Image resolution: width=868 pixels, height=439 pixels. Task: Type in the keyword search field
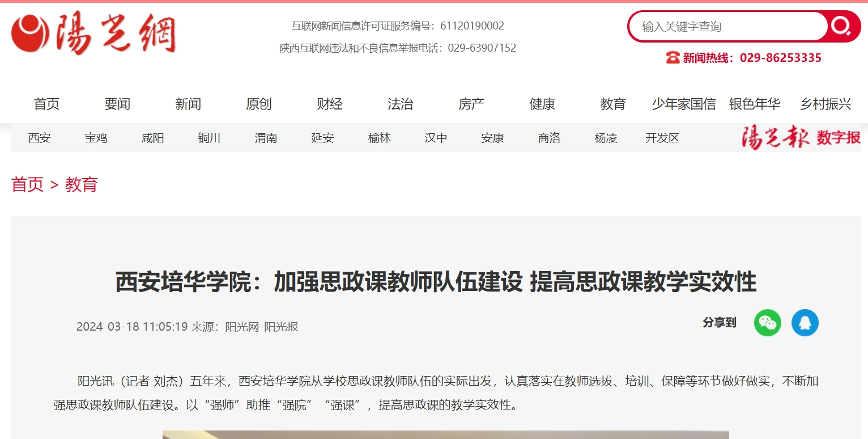[728, 27]
